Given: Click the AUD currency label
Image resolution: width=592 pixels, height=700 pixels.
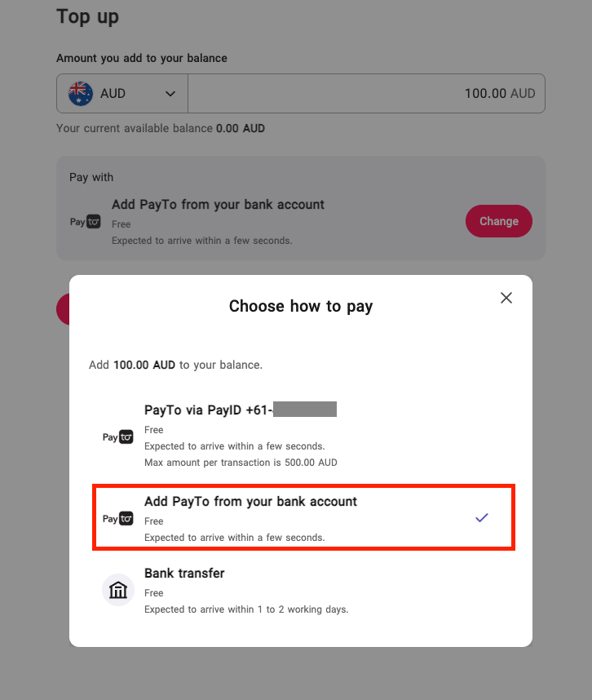Looking at the screenshot, I should coord(113,93).
